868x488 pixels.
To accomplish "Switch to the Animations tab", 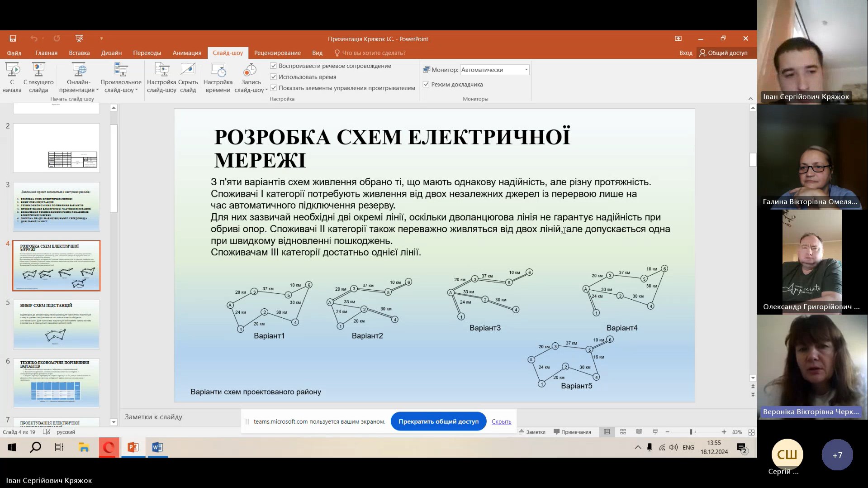I will pos(187,53).
